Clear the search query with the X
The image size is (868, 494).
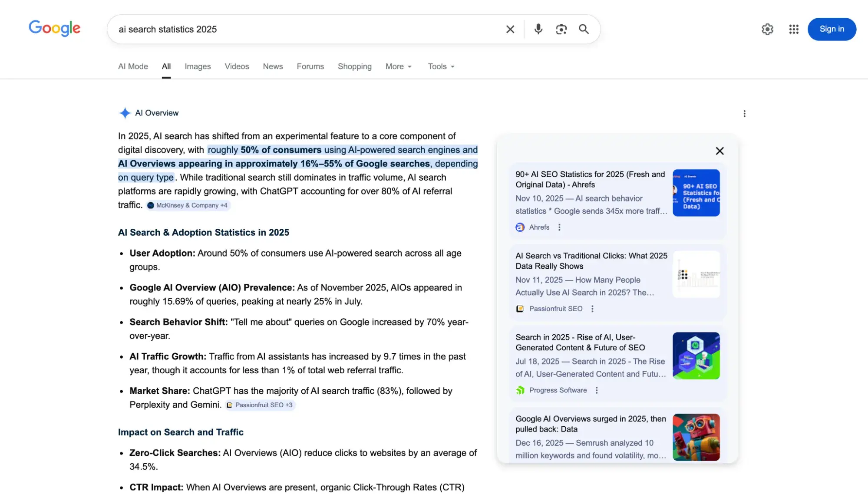pyautogui.click(x=510, y=29)
